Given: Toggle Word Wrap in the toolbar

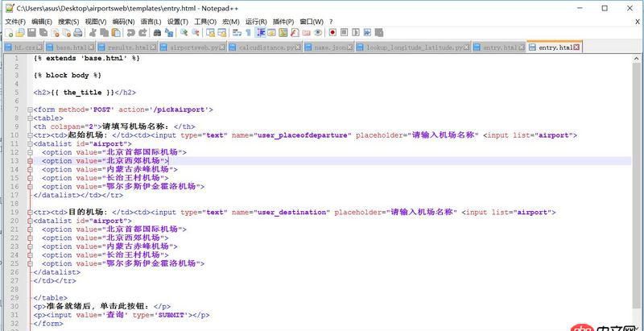Looking at the screenshot, I should coord(236,33).
